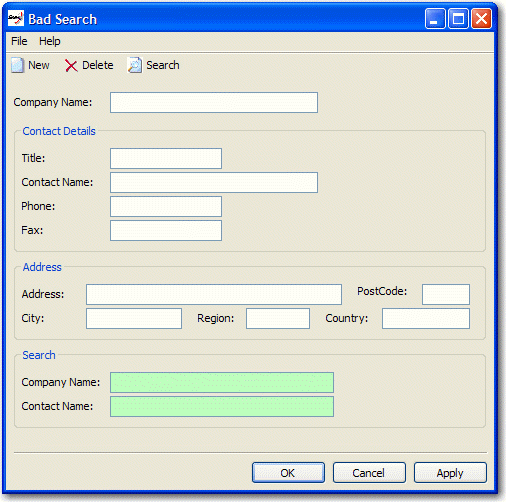Click the New document icon in toolbar

point(17,65)
